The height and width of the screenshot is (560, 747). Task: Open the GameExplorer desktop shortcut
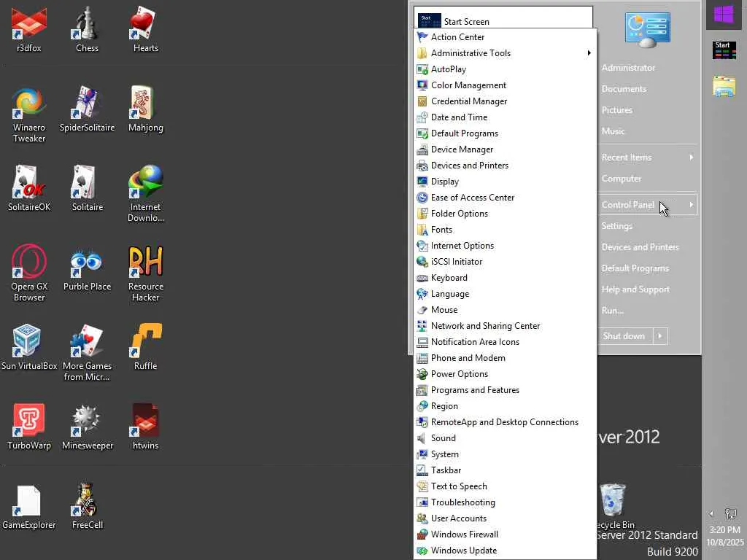click(29, 507)
